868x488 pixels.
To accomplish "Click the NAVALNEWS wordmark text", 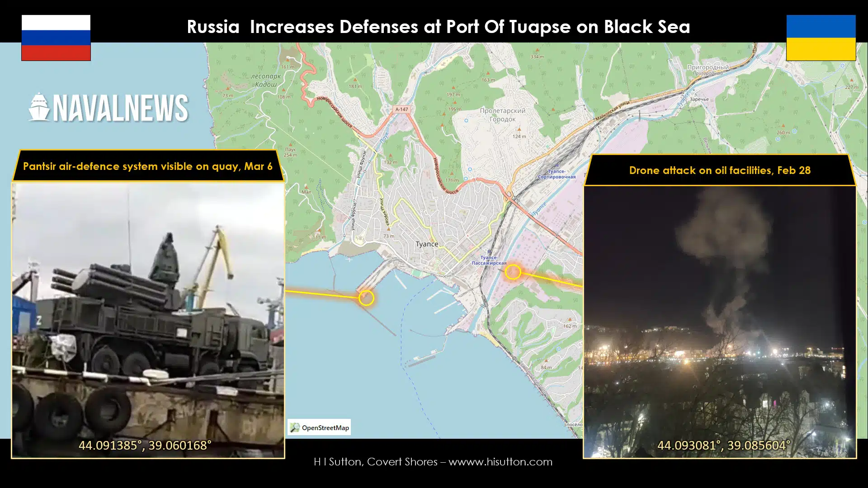I will tap(121, 108).
